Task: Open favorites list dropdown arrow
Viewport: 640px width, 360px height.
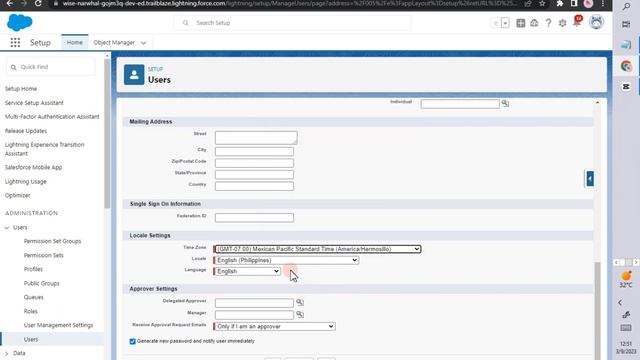Action: click(505, 23)
